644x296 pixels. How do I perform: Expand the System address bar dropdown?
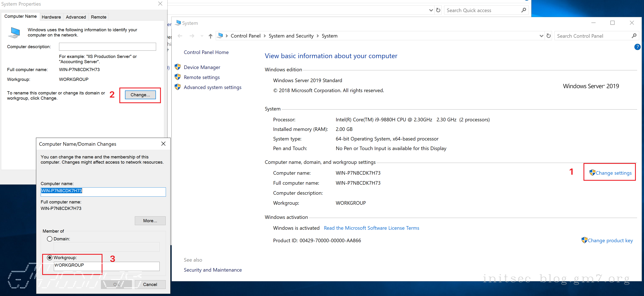(x=541, y=36)
